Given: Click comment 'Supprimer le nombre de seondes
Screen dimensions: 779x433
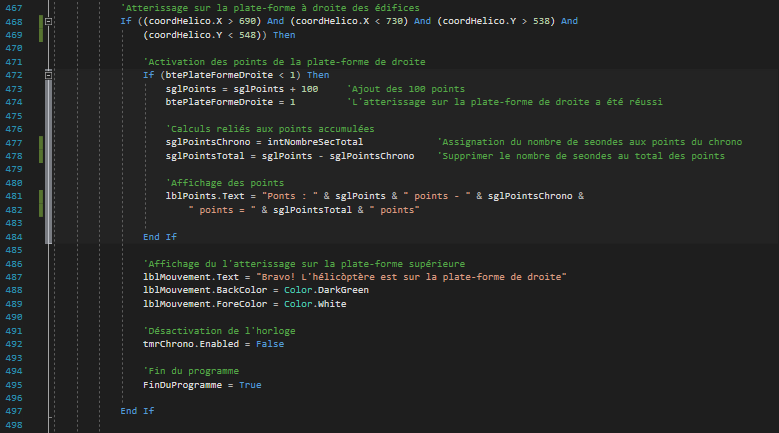Looking at the screenshot, I should point(581,156).
